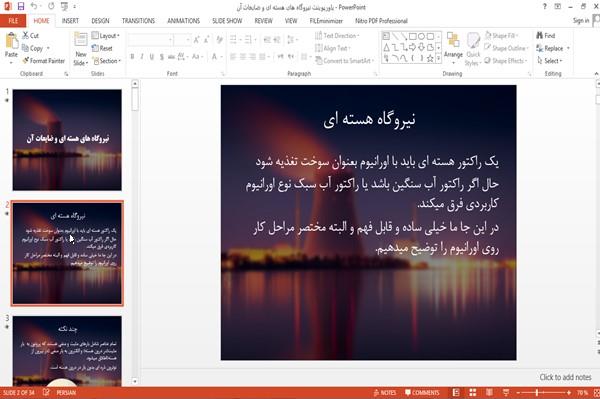Click Find with binoculars icon
The height and width of the screenshot is (399, 600).
pyautogui.click(x=546, y=36)
